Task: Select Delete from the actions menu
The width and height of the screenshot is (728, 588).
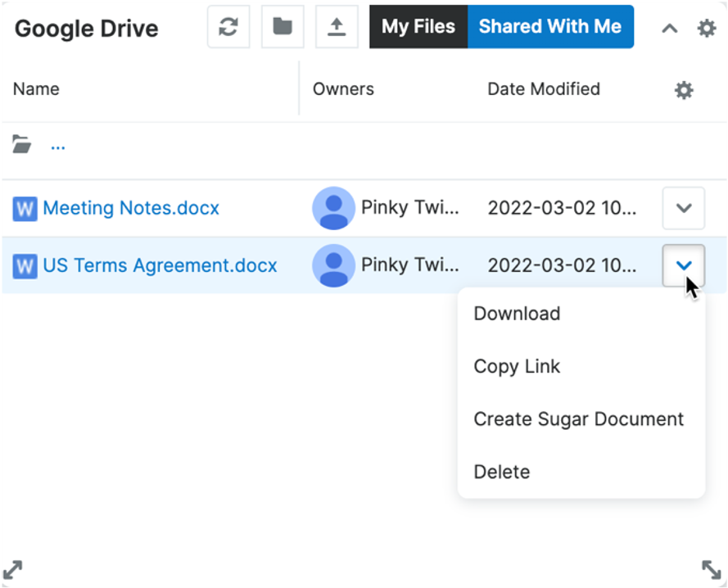Action: 501,472
